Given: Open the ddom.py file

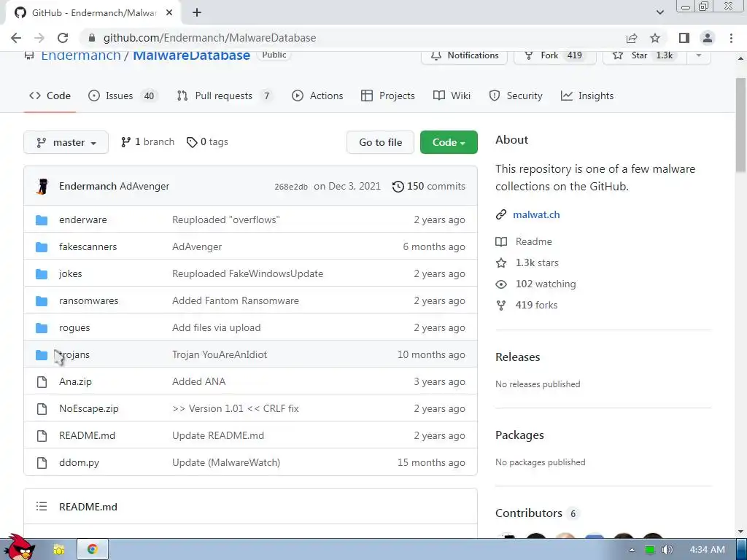Looking at the screenshot, I should 79,463.
